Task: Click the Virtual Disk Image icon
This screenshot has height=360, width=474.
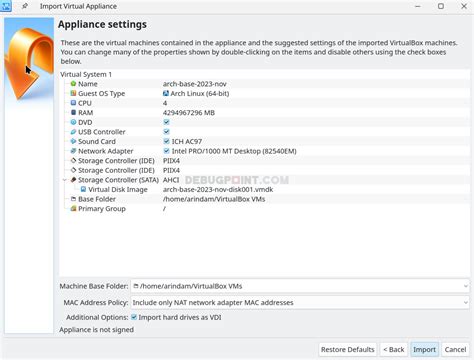Action: coord(83,189)
